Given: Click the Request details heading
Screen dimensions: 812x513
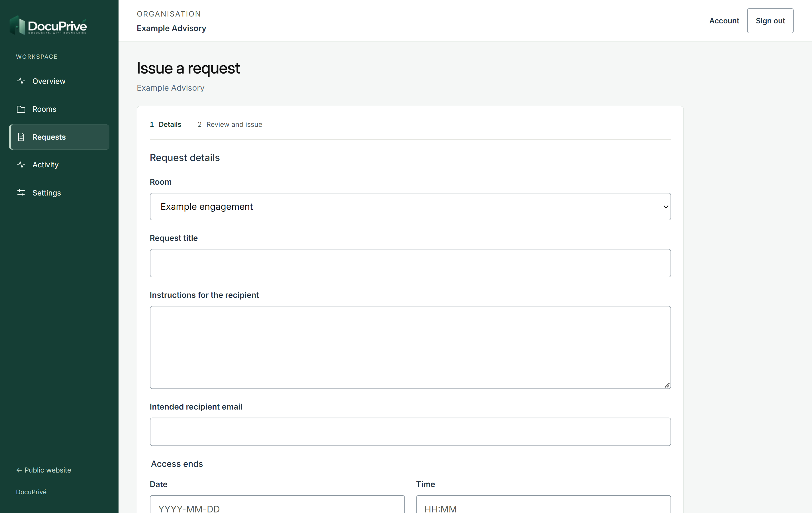Looking at the screenshot, I should pyautogui.click(x=184, y=158).
